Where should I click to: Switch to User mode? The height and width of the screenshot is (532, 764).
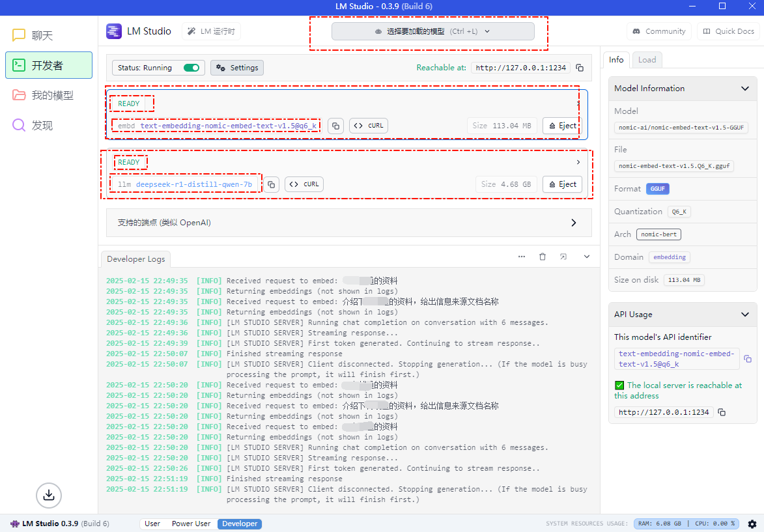(x=152, y=524)
